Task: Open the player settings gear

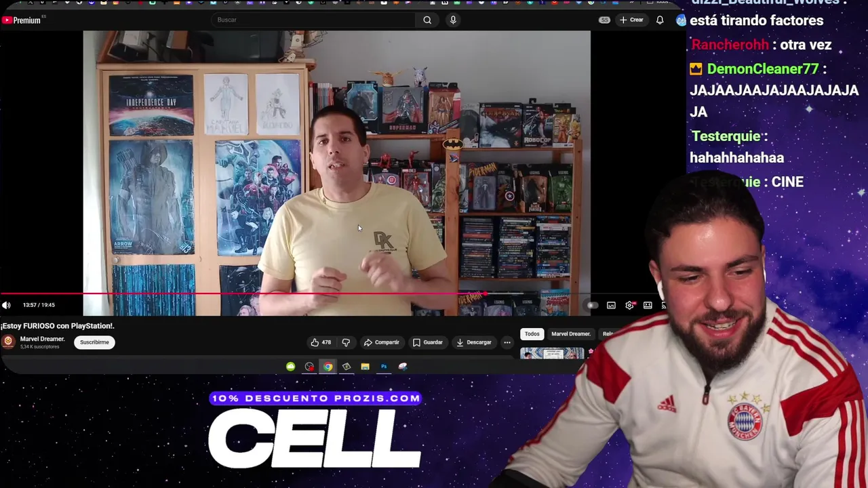Action: pos(629,306)
